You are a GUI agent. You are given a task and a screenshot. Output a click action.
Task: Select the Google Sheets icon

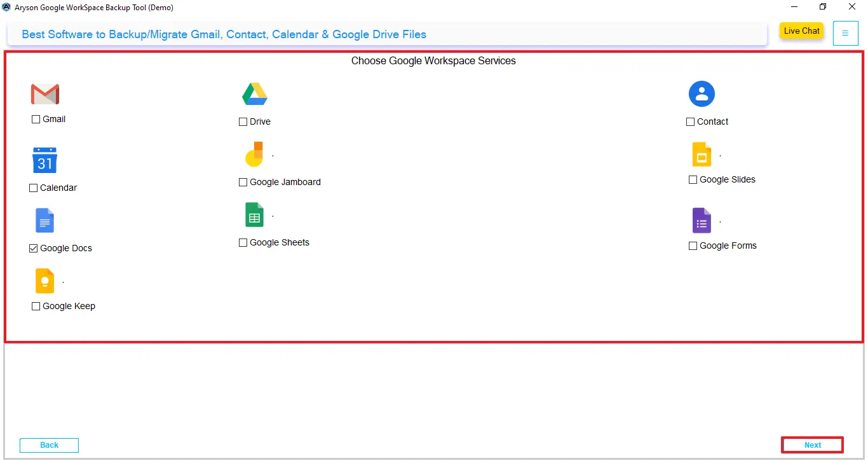[x=254, y=215]
